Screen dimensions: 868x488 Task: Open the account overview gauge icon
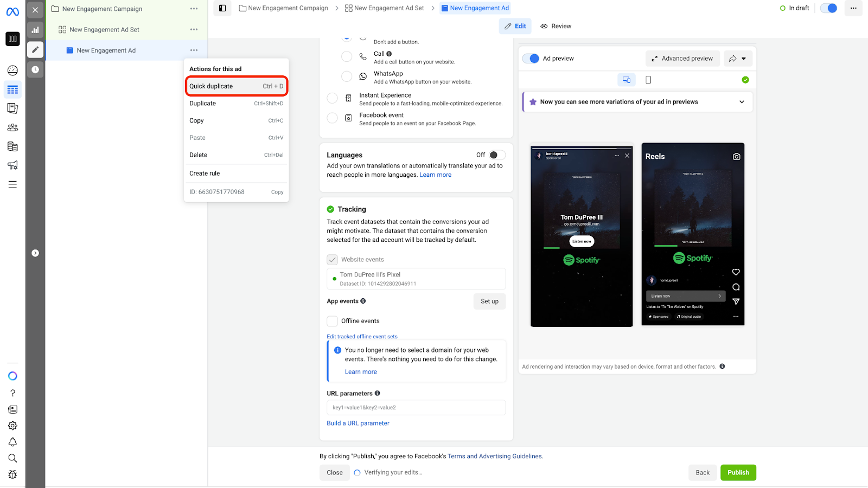[x=12, y=70]
